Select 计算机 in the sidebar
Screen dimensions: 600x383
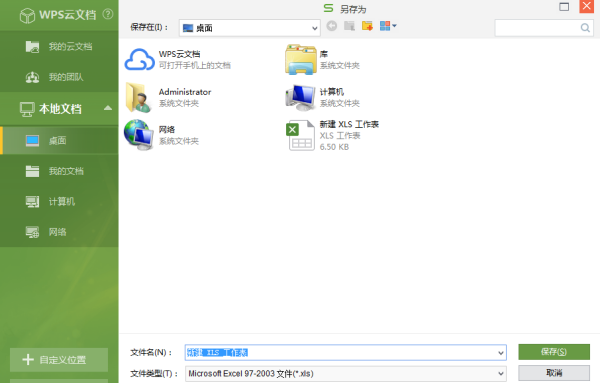click(59, 202)
